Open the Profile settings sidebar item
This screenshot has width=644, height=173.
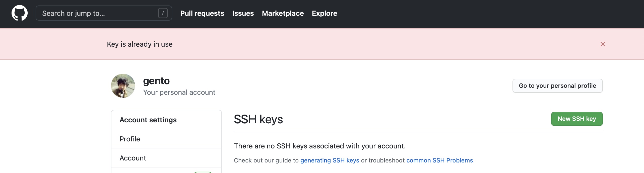coord(130,139)
